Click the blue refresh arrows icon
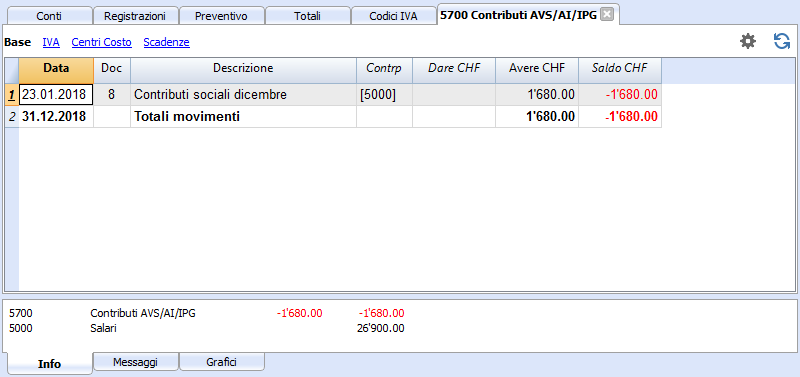Screen dimensions: 800x377 coord(782,41)
